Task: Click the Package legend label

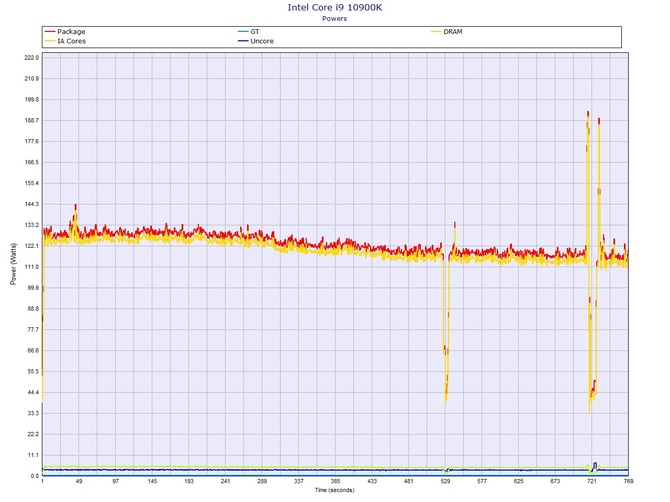Action: click(71, 32)
